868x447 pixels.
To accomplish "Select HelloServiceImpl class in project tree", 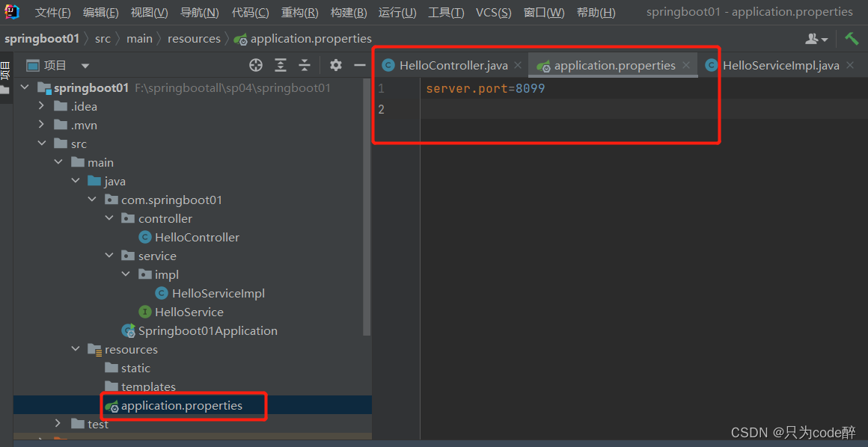I will pyautogui.click(x=210, y=294).
